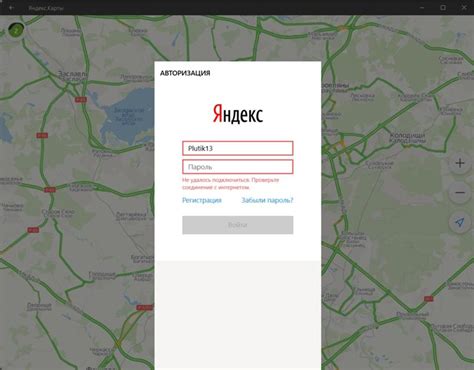
Task: Click the grey Войти login button
Action: coord(238,225)
